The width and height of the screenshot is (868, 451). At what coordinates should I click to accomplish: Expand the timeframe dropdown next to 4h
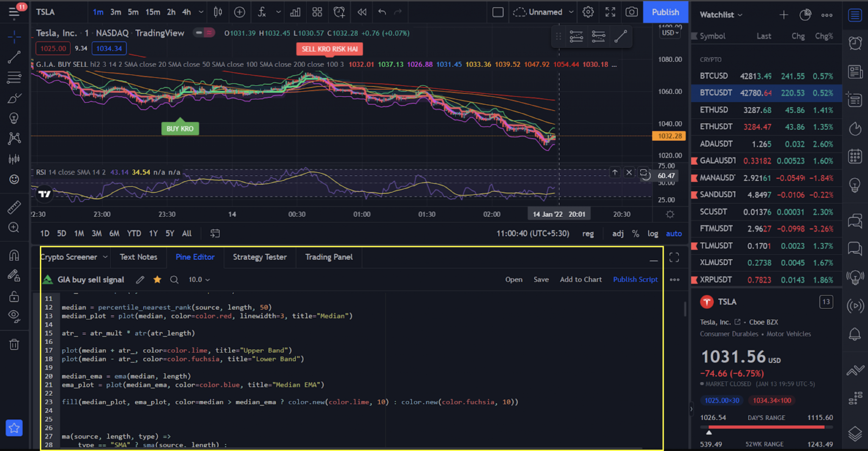(201, 12)
